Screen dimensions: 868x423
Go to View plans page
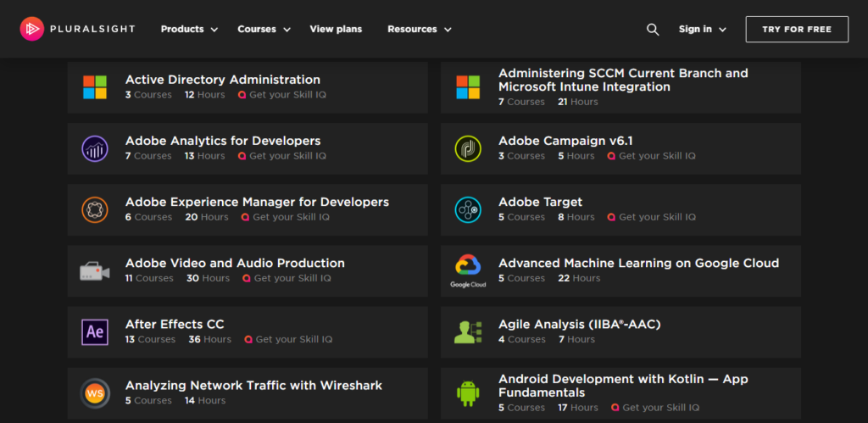click(336, 29)
